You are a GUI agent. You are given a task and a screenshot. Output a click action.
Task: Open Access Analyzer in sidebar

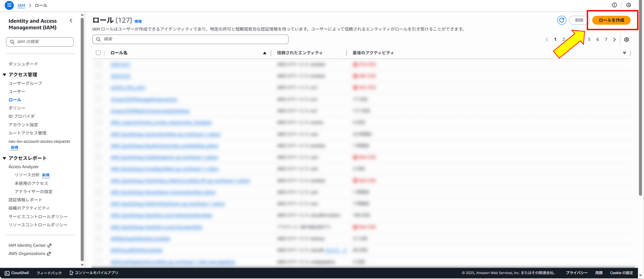point(24,167)
